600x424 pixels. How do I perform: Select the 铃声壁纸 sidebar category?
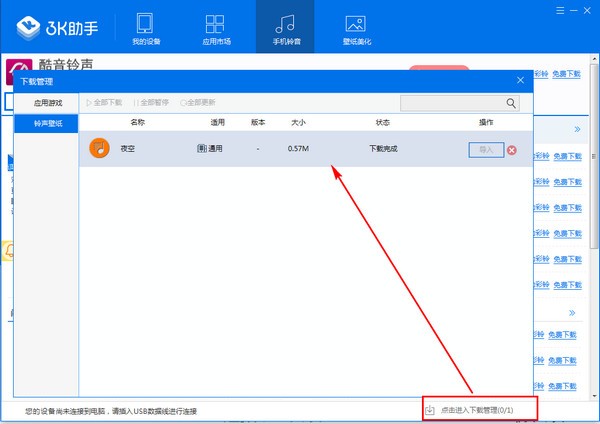(x=46, y=124)
